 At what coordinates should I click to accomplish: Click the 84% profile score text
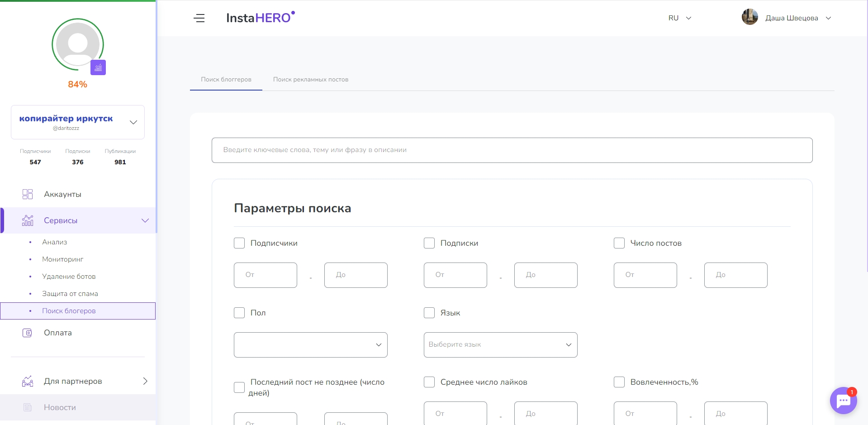(77, 84)
